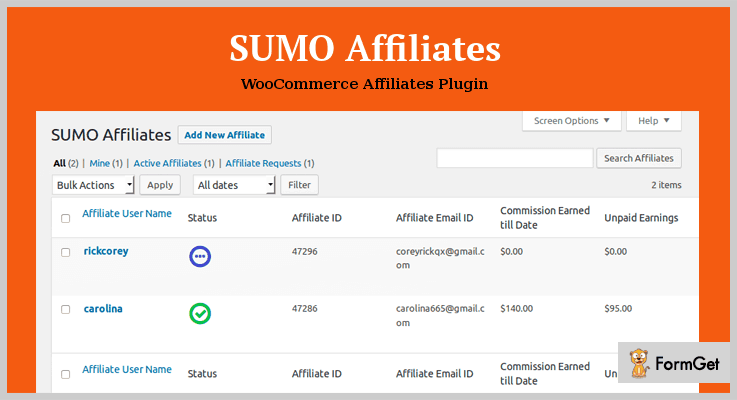Image resolution: width=737 pixels, height=400 pixels.
Task: Click the carolina665@gmail.com email cell
Action: pyautogui.click(x=440, y=315)
